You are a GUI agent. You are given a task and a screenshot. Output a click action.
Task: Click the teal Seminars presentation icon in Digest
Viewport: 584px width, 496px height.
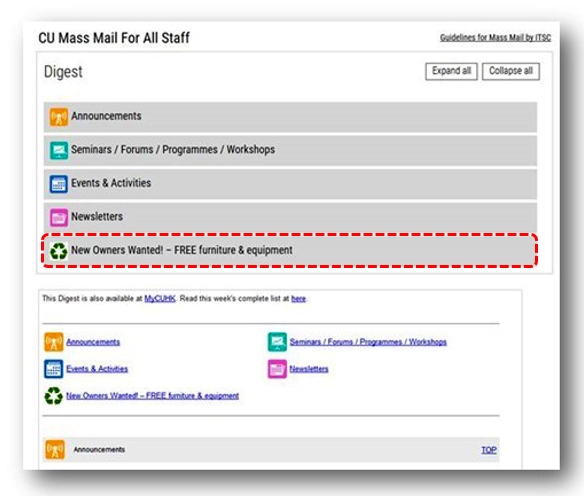click(x=59, y=150)
